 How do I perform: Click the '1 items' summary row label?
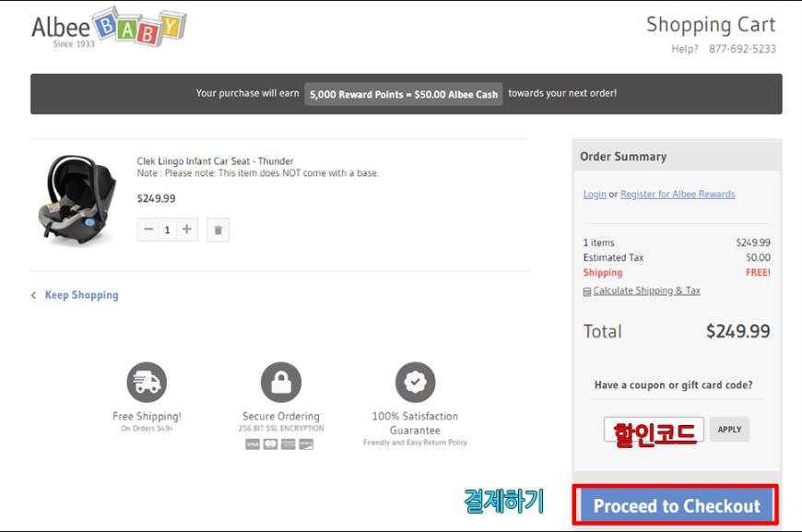pos(598,243)
